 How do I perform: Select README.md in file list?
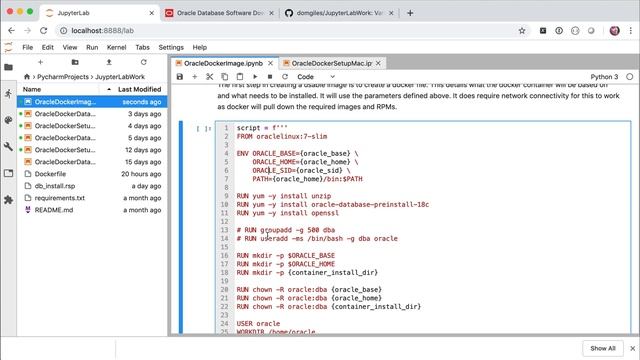(92, 210)
